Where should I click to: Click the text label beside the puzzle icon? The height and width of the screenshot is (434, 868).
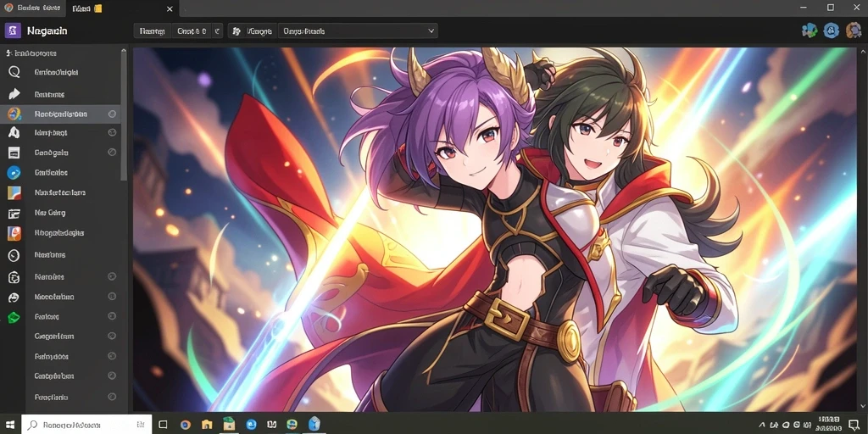click(259, 31)
